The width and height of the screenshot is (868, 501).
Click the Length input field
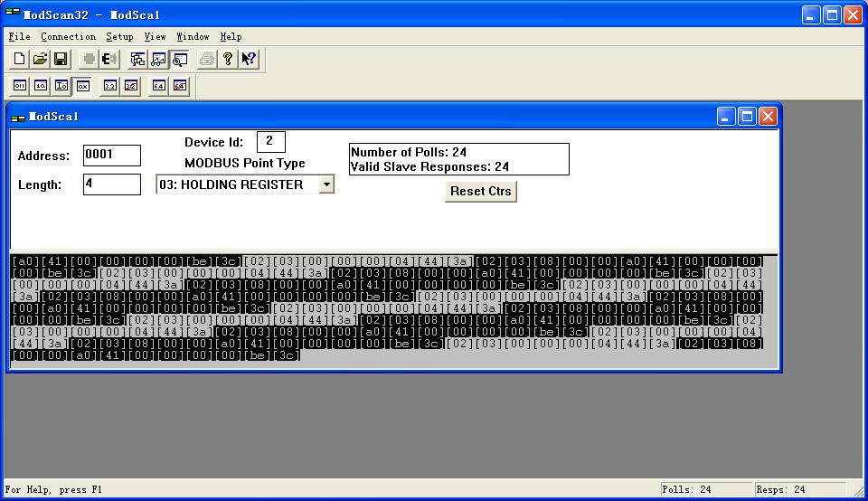pyautogui.click(x=112, y=184)
